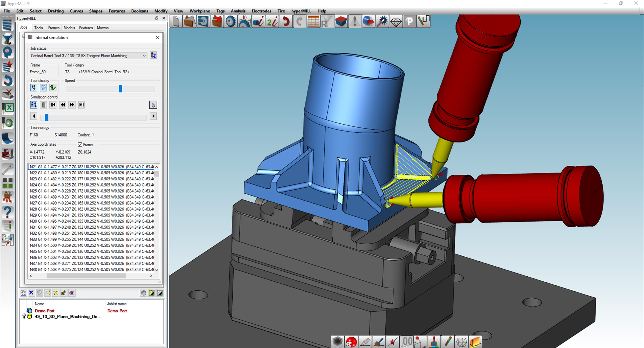Viewport: 644px width, 348px height.
Task: Select NC line N21 in code list
Action: click(91, 167)
